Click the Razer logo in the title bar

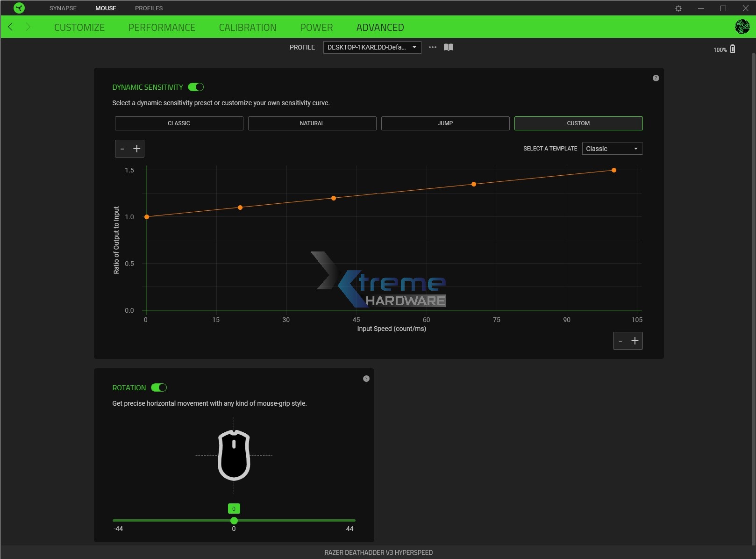point(19,7)
